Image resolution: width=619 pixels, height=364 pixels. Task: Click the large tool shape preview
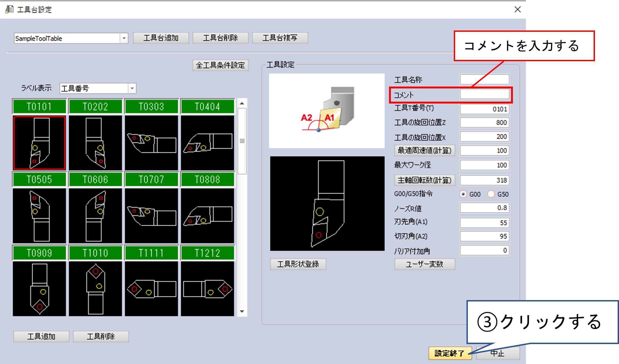pos(327,204)
